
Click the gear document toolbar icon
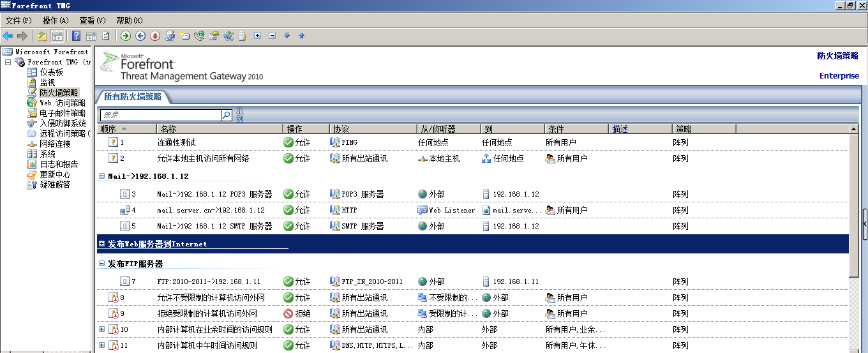pos(170,36)
